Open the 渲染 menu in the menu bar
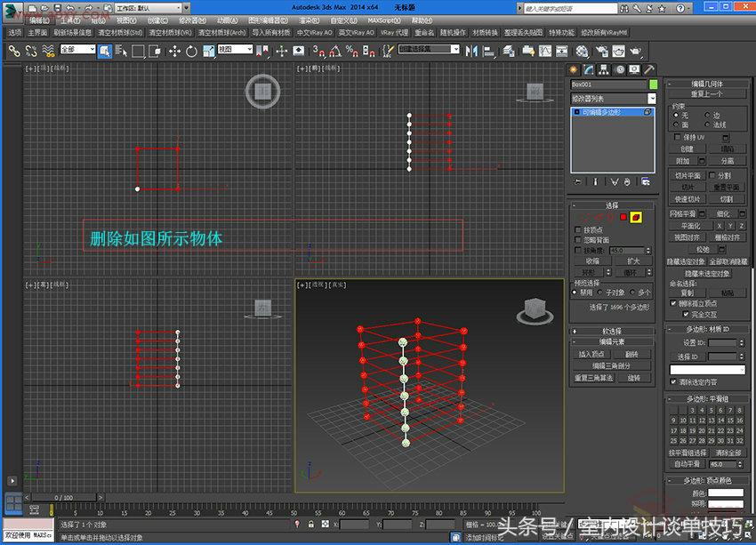This screenshot has height=545, width=756. [x=307, y=20]
